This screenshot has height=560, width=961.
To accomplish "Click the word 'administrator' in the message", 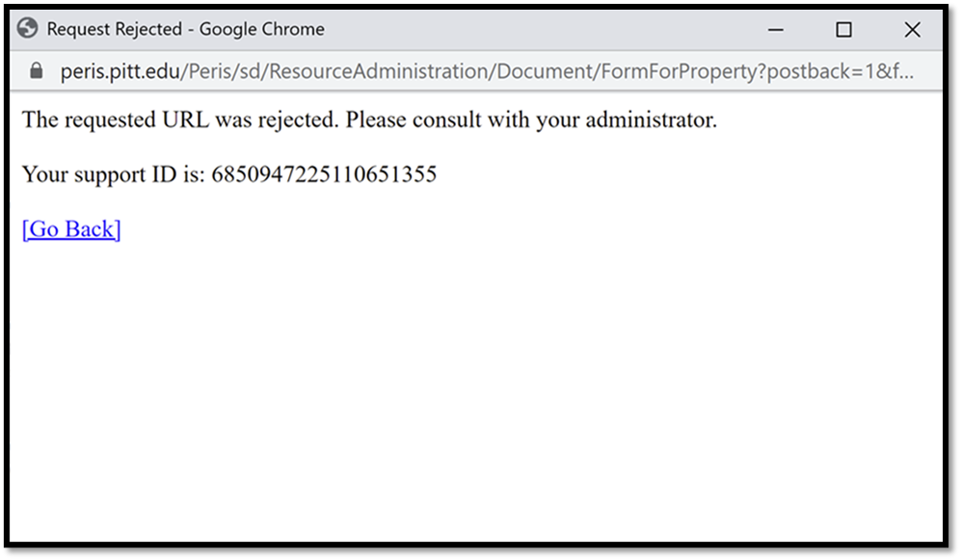I will [651, 120].
